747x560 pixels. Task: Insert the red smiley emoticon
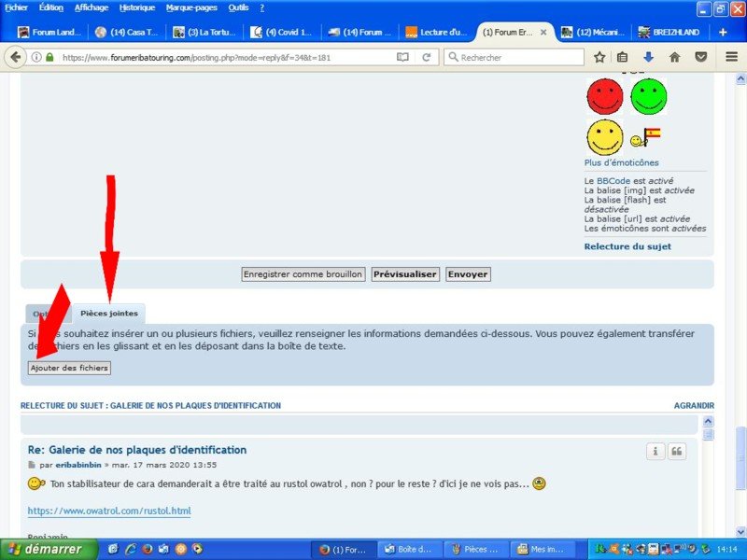pyautogui.click(x=604, y=95)
